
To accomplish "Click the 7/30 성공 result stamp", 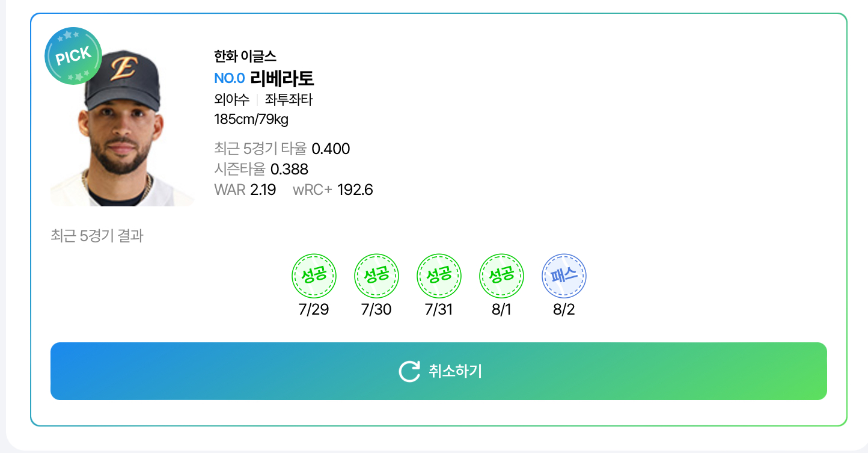I will [376, 276].
